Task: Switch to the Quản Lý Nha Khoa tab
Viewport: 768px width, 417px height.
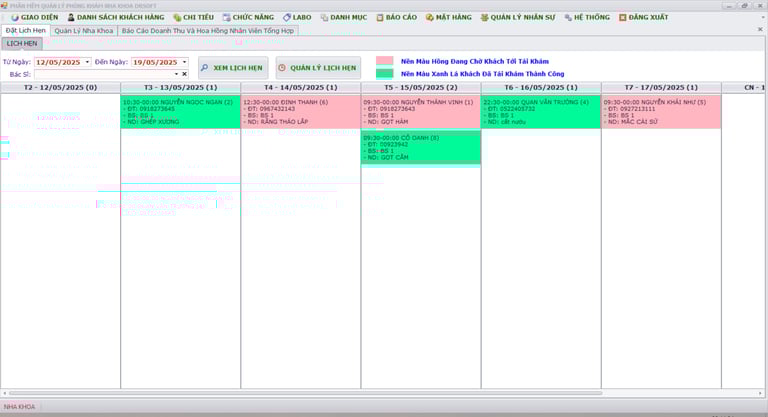Action: click(84, 30)
